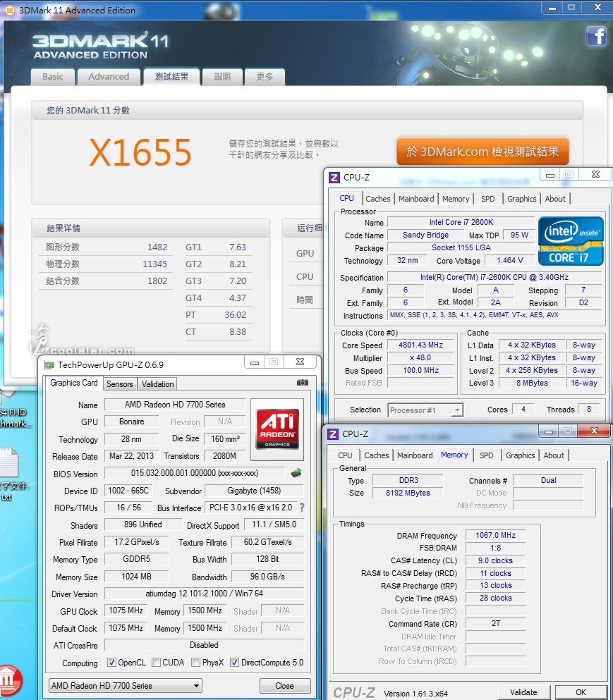Click the Bus Interface question mark
This screenshot has height=700, width=613.
click(302, 508)
